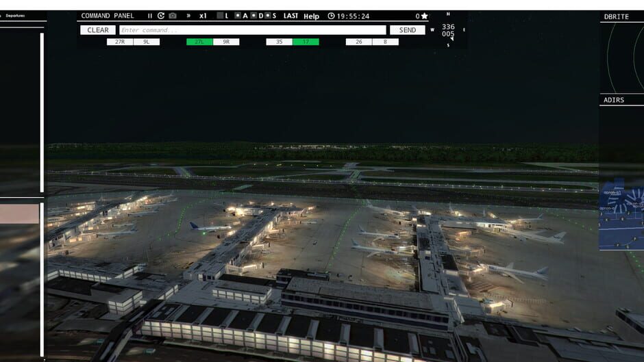644x362 pixels.
Task: Select runway 27R
Action: [x=120, y=42]
